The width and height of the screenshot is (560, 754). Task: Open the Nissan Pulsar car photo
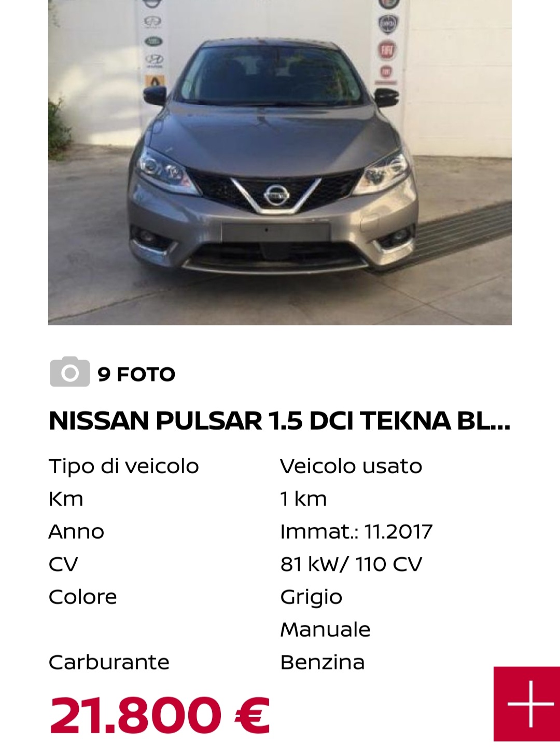pyautogui.click(x=280, y=162)
